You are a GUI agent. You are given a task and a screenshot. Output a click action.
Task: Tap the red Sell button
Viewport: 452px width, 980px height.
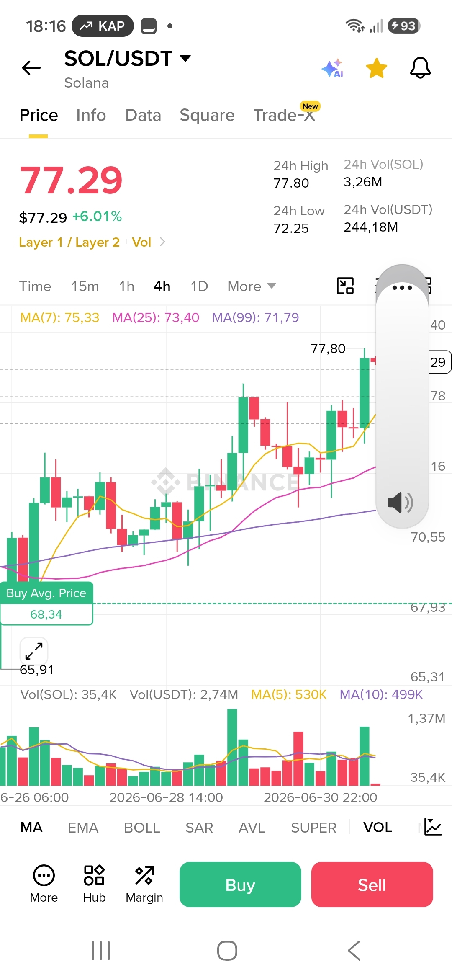pos(372,885)
